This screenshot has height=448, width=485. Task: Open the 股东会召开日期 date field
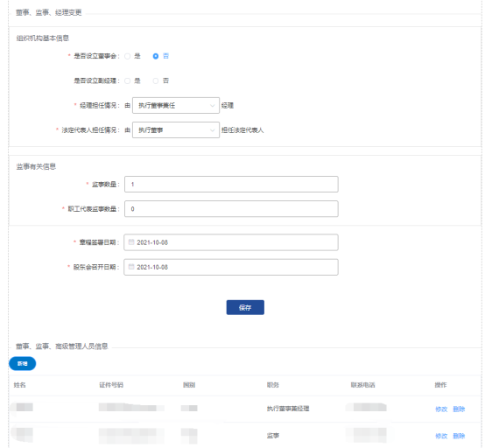coord(231,267)
